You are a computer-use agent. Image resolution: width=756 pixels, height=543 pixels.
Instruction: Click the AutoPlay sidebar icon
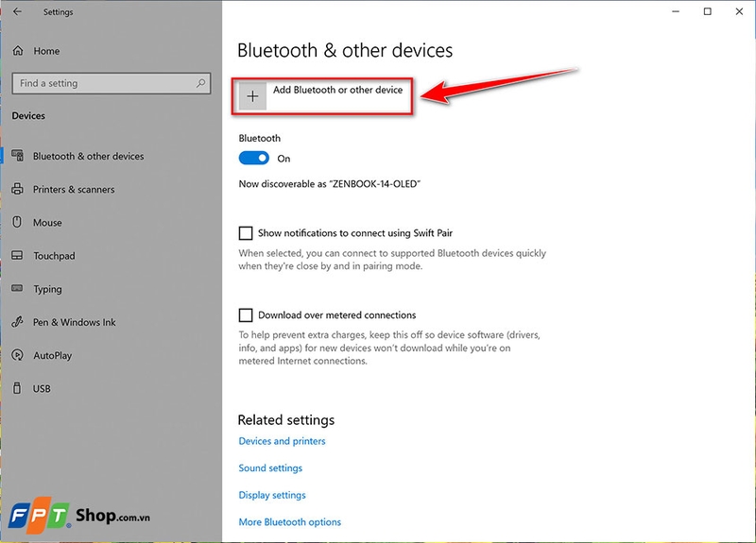click(17, 355)
